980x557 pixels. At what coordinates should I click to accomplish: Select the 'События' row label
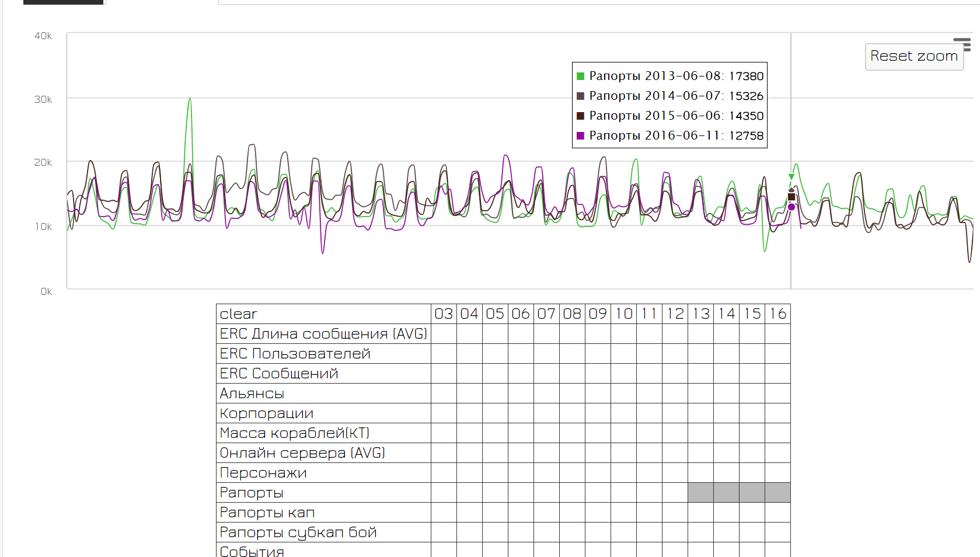click(323, 550)
